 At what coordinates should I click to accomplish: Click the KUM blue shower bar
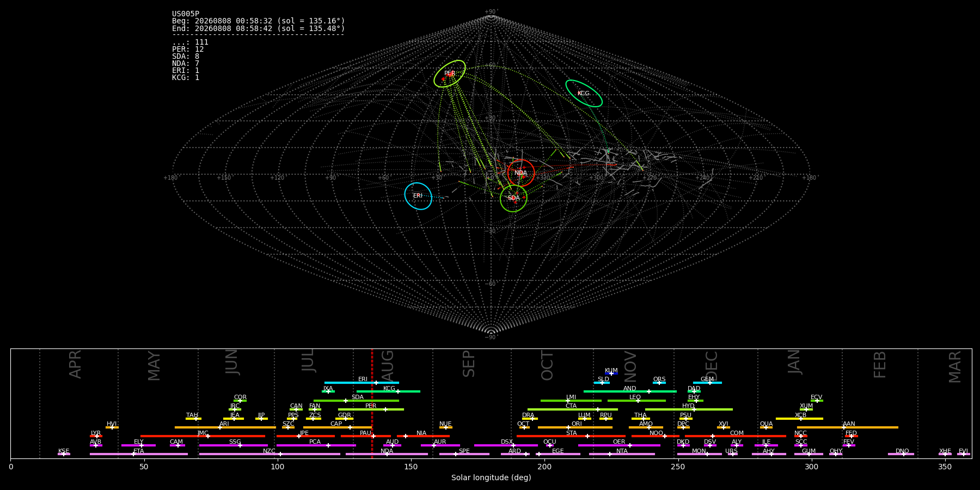(x=611, y=373)
